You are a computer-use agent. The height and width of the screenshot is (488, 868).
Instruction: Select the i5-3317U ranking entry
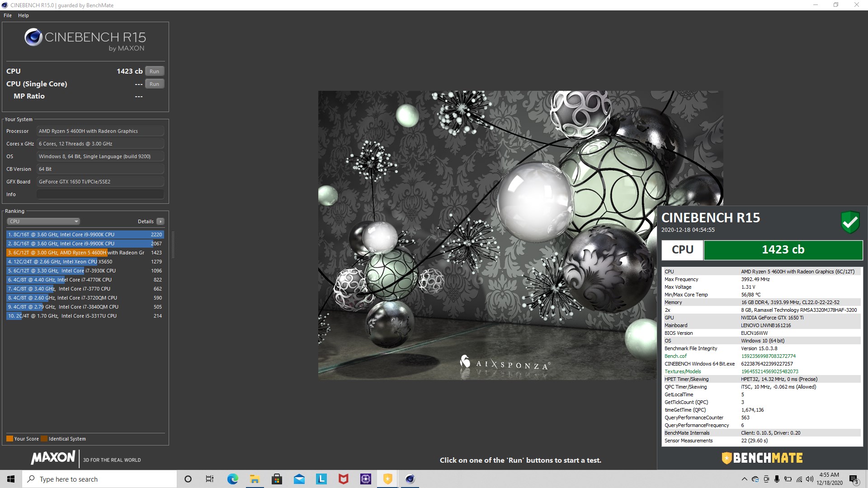[85, 316]
